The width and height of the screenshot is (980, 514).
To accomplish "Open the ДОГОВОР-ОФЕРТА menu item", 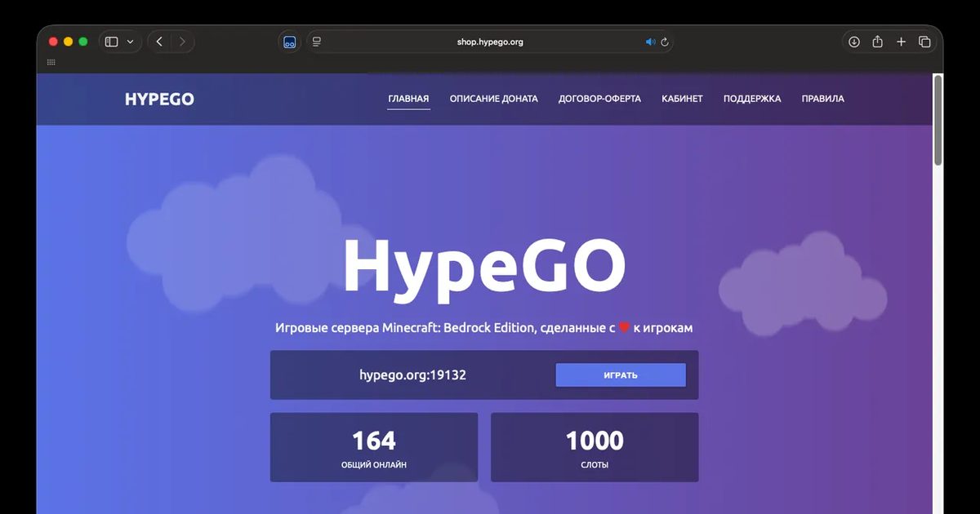I will pos(599,99).
